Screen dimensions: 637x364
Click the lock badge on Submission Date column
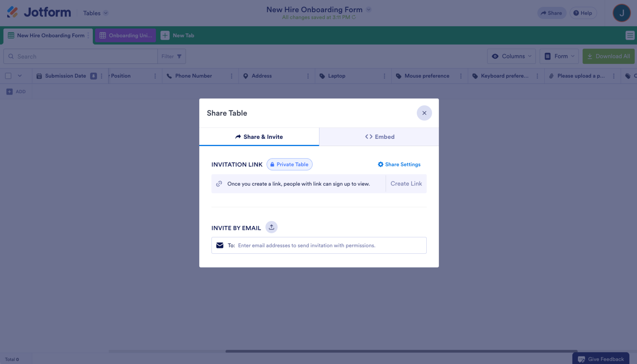click(94, 76)
